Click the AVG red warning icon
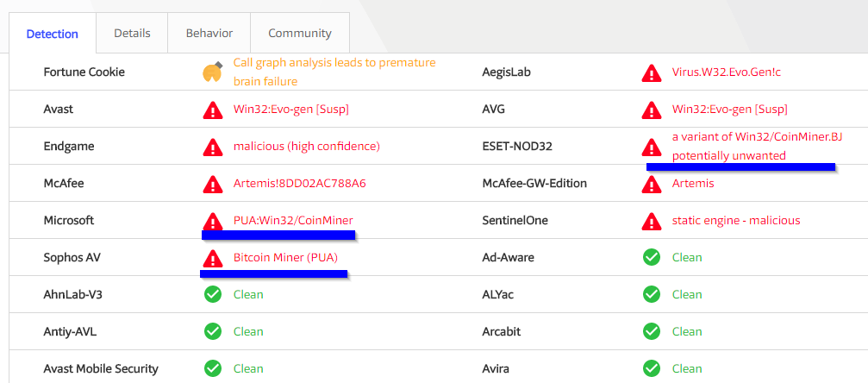The width and height of the screenshot is (868, 383). point(652,110)
